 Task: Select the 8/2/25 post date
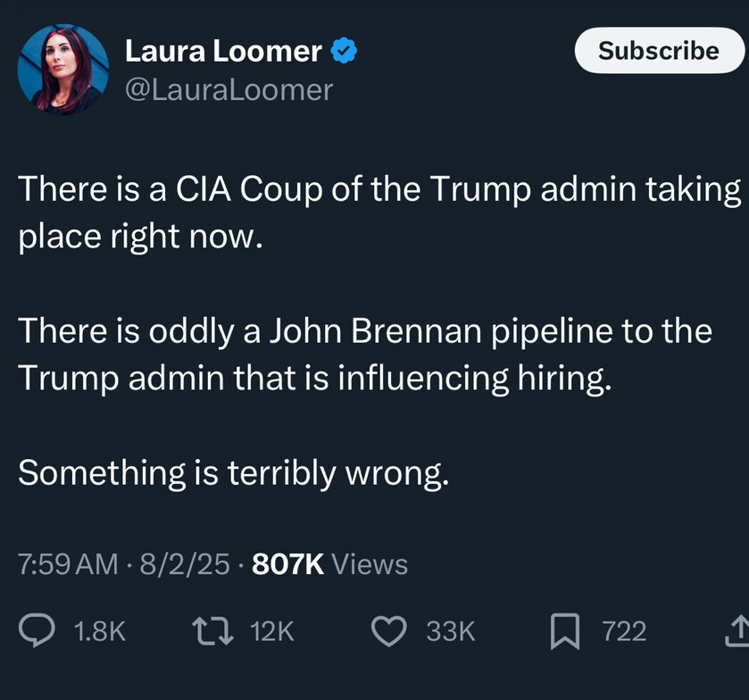186,564
